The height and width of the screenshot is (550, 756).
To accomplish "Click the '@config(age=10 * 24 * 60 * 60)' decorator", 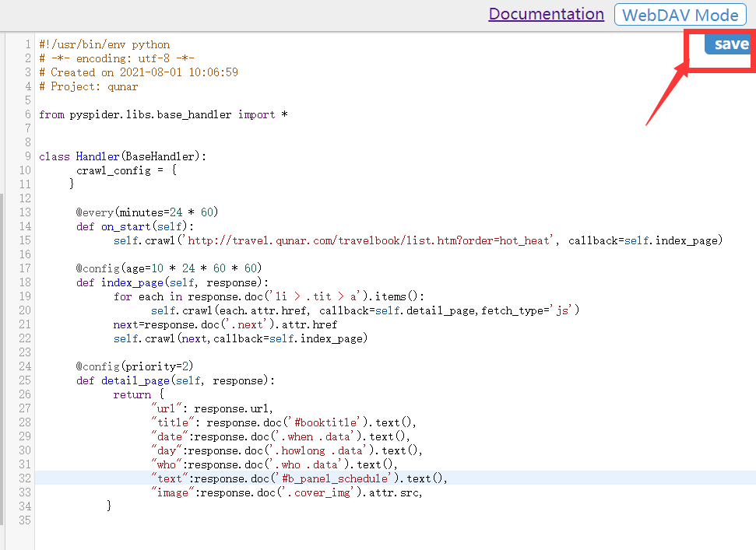I will point(169,268).
